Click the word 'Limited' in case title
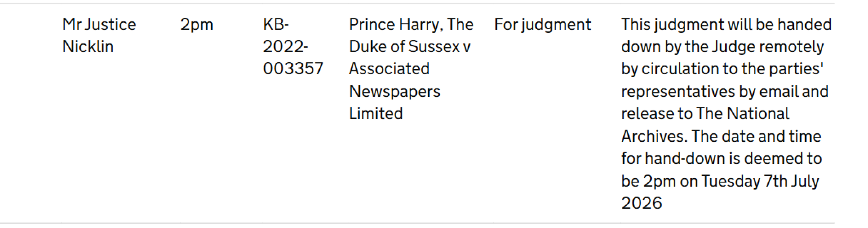 (376, 114)
